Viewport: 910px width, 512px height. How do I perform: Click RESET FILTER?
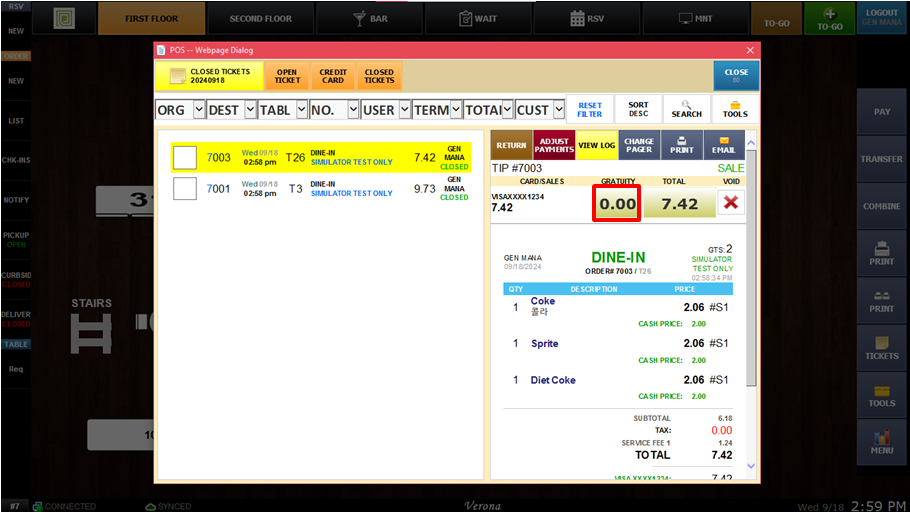pos(590,109)
